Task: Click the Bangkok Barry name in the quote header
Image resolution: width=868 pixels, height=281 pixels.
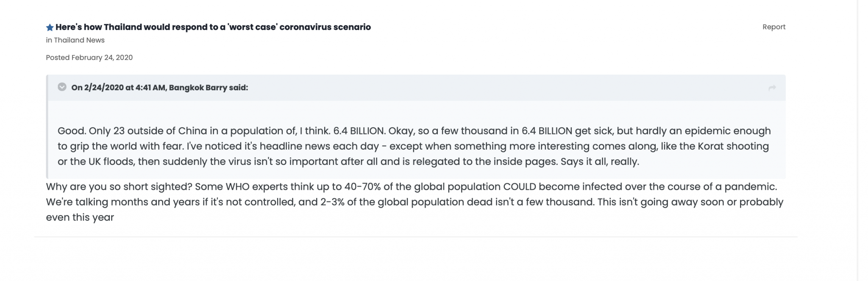Action: pos(198,88)
